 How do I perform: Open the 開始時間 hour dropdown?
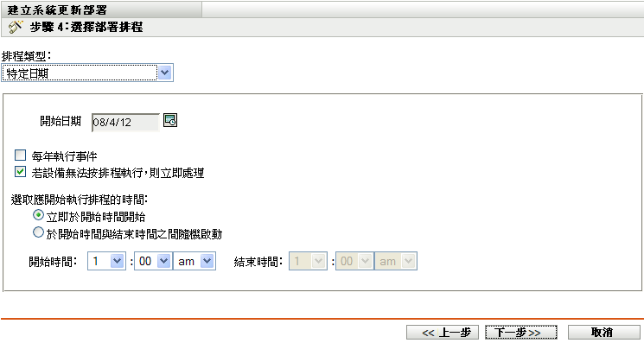[107, 261]
